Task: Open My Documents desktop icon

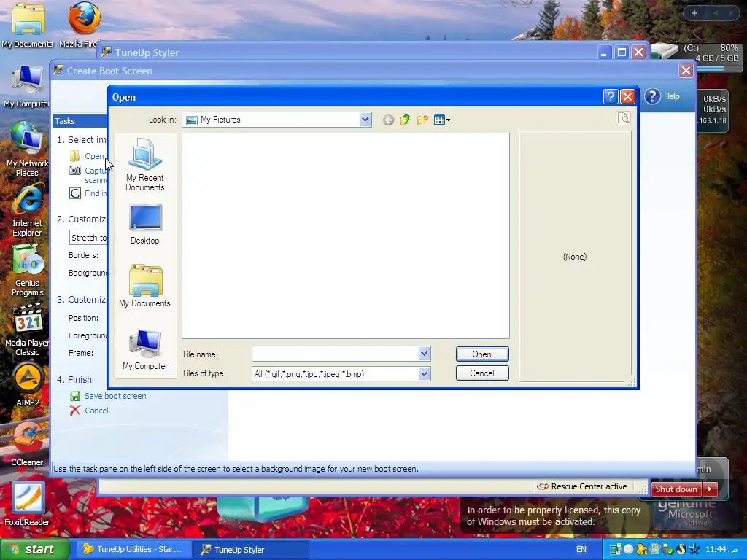Action: click(x=27, y=26)
